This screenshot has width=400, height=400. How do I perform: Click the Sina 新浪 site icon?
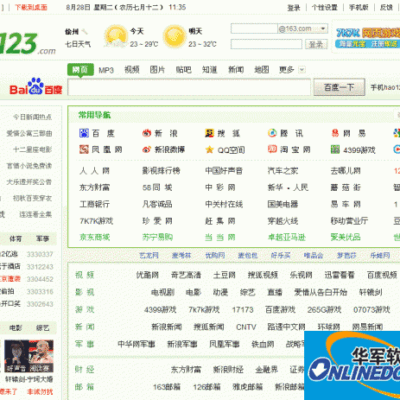(x=147, y=133)
